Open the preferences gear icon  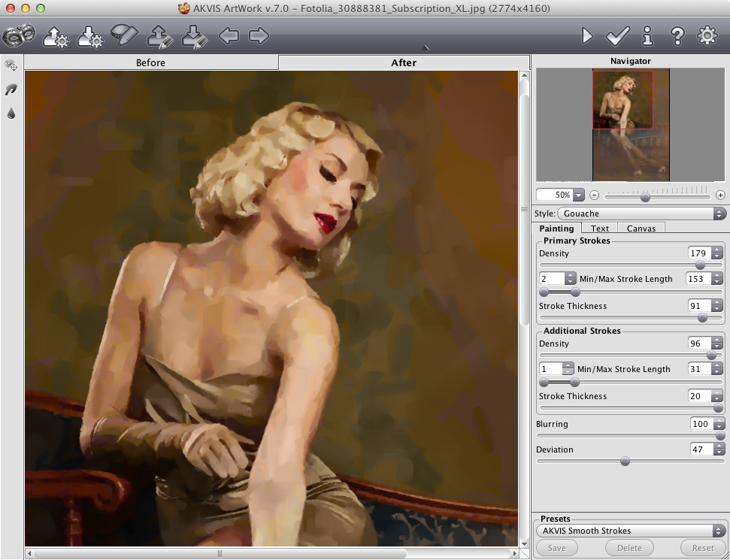click(707, 35)
